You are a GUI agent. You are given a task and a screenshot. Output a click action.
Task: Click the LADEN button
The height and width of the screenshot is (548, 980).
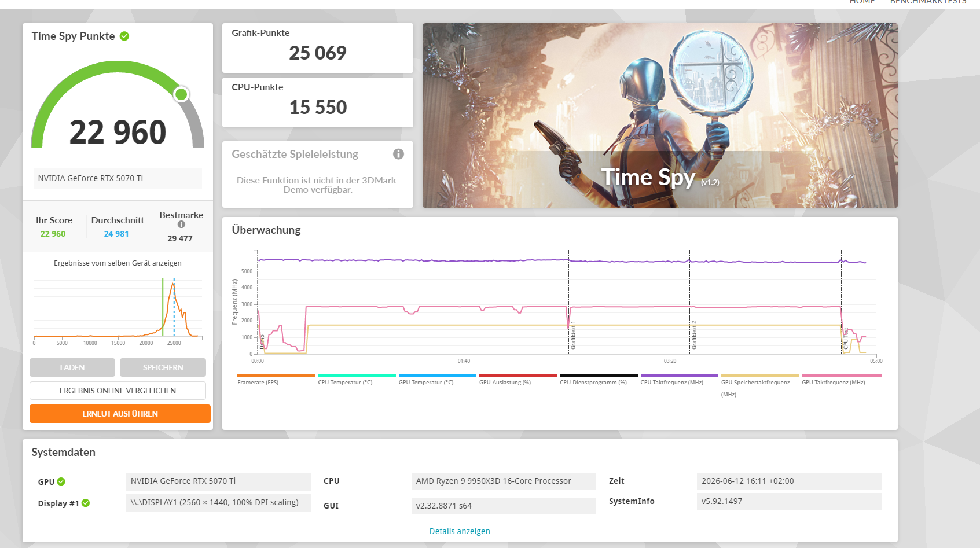[72, 367]
